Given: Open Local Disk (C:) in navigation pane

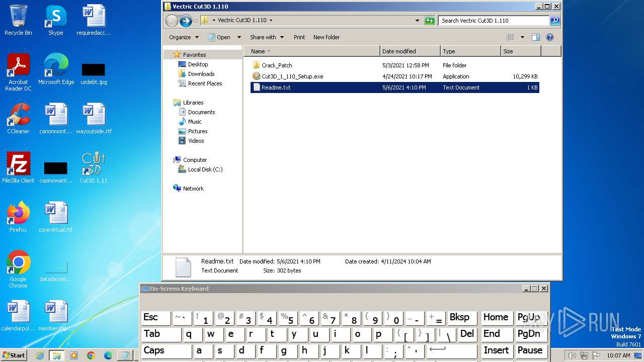Looking at the screenshot, I should coord(205,169).
